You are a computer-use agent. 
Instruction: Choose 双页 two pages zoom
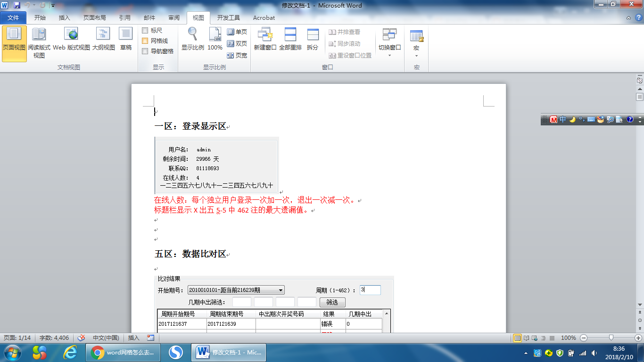tap(237, 43)
